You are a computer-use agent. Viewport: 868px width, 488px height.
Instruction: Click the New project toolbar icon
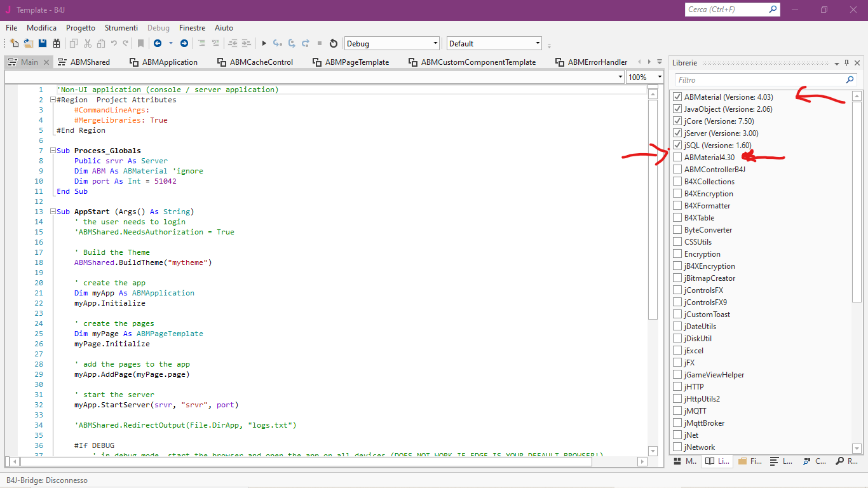15,43
